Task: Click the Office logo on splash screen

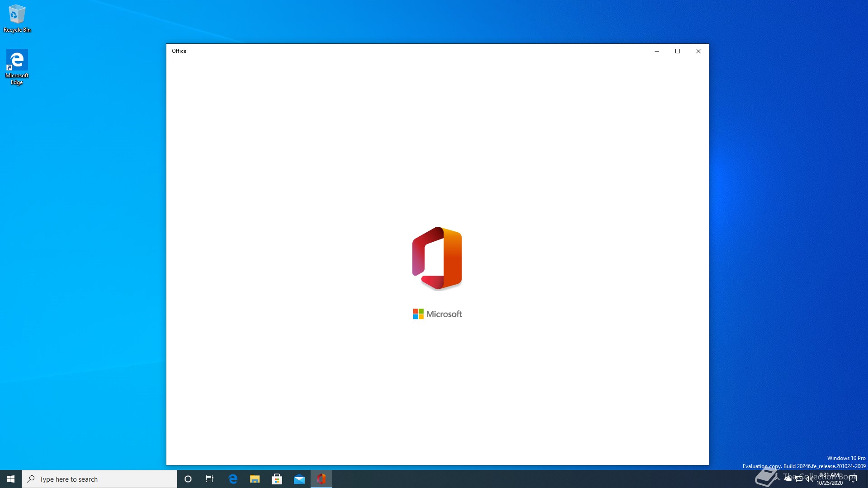Action: (437, 258)
